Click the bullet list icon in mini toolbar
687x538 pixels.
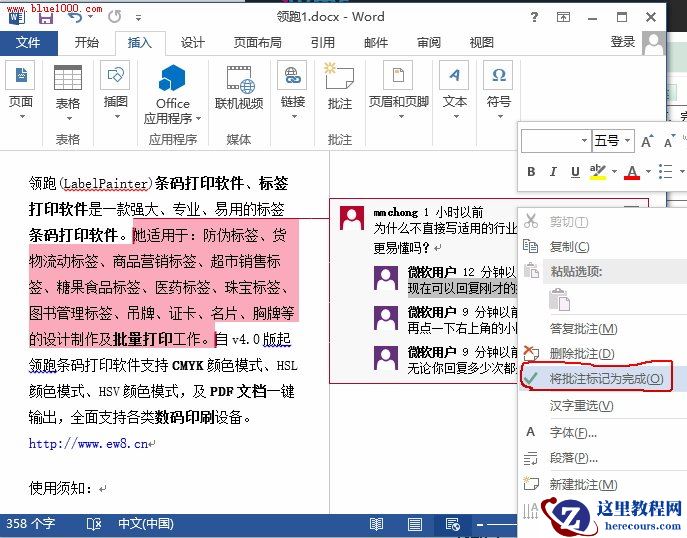click(x=666, y=172)
